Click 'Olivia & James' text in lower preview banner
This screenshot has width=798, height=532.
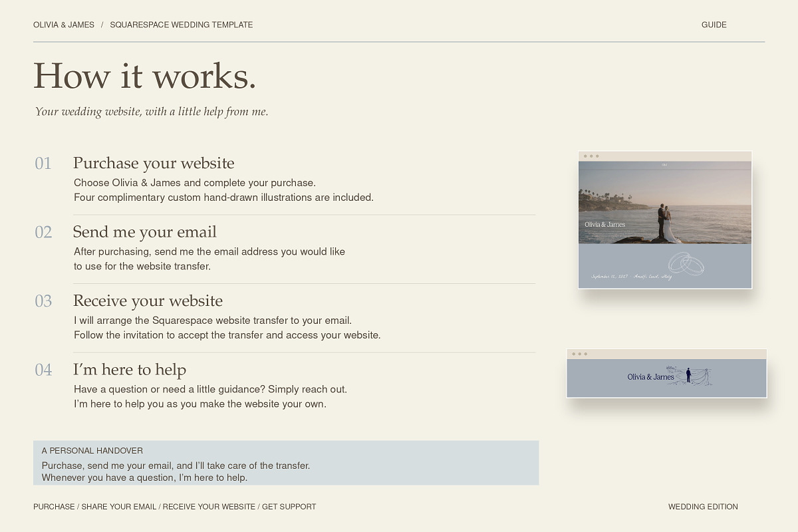[x=650, y=377]
